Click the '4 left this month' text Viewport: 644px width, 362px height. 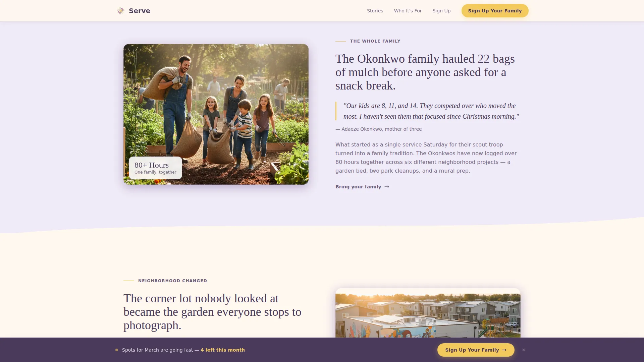click(x=223, y=350)
